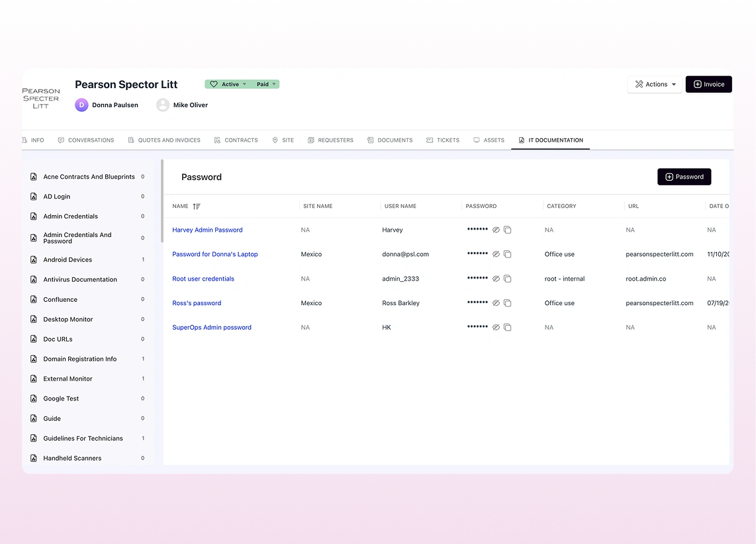Go to the Contracts tab

pos(236,140)
